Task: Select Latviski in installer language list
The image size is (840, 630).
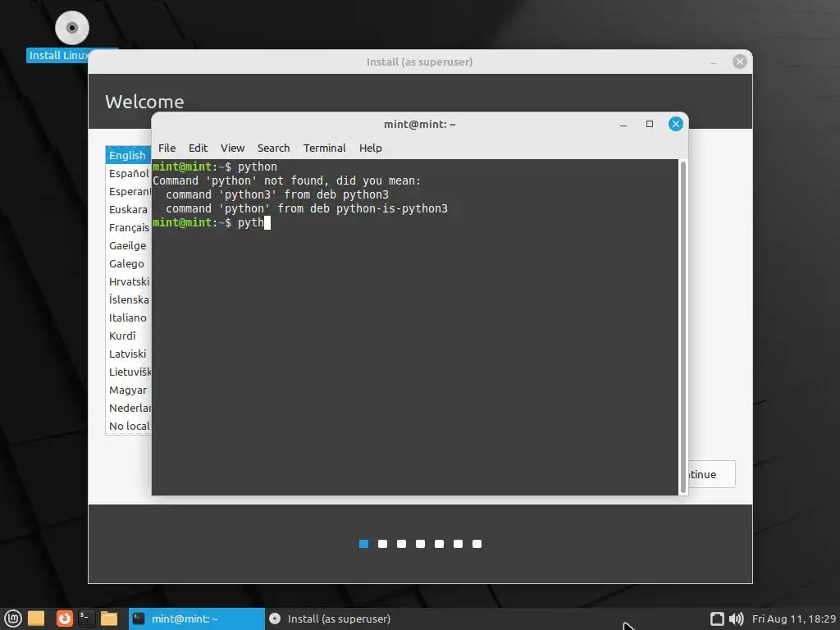Action: tap(128, 354)
